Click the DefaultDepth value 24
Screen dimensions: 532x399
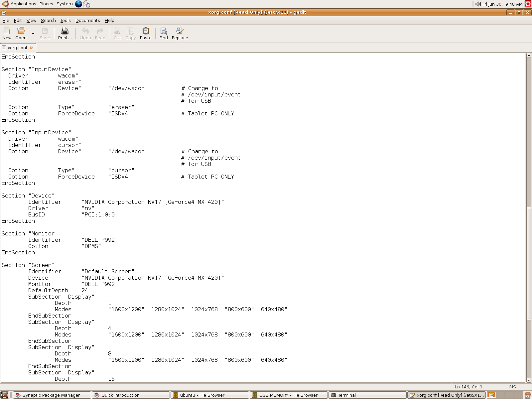(85, 290)
